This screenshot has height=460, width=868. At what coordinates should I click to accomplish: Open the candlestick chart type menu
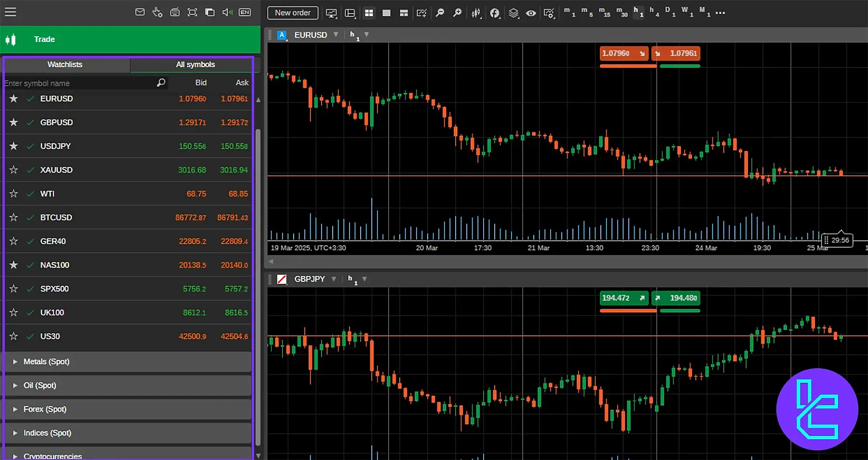point(476,13)
